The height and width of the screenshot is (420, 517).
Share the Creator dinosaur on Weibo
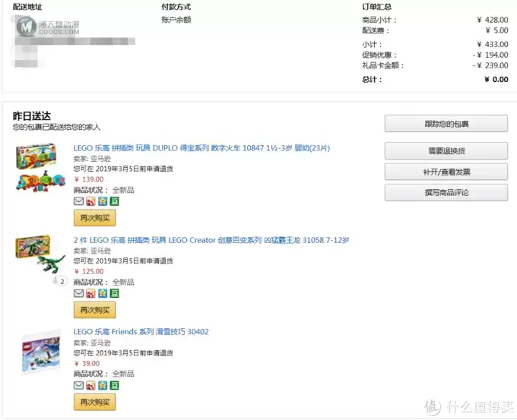90,293
